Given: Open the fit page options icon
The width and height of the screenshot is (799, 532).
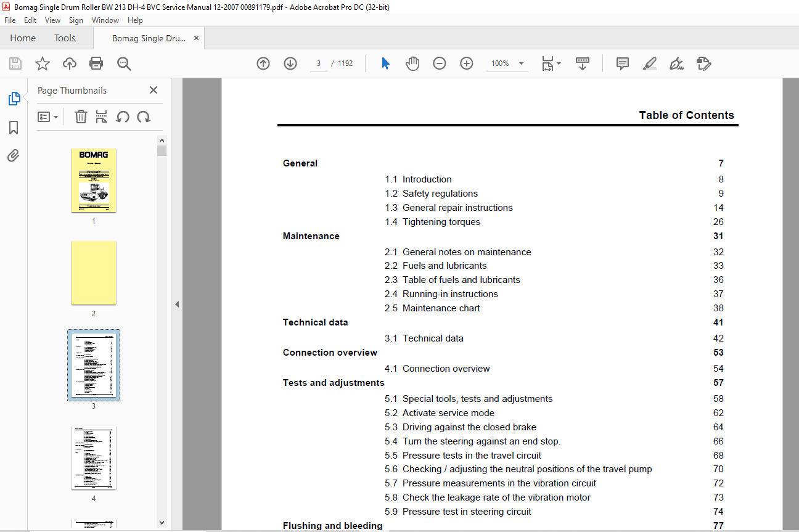Looking at the screenshot, I should pos(551,63).
